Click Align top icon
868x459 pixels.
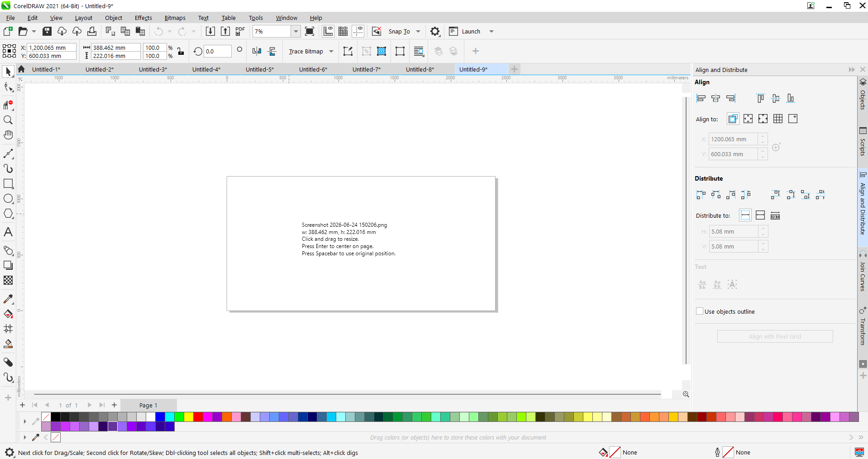pos(761,98)
